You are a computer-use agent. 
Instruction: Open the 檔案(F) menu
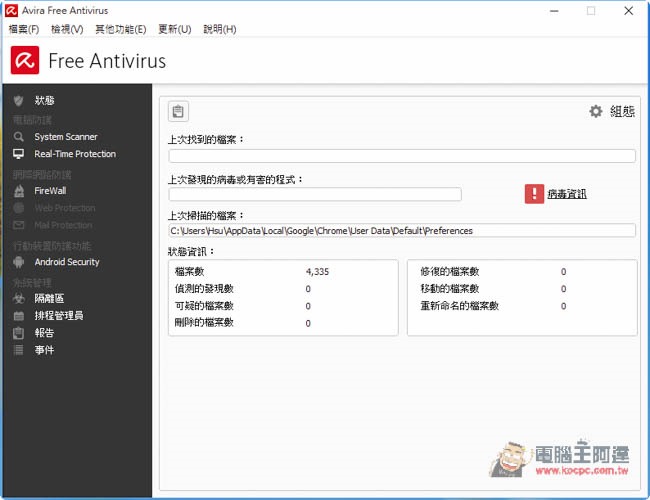click(x=24, y=29)
